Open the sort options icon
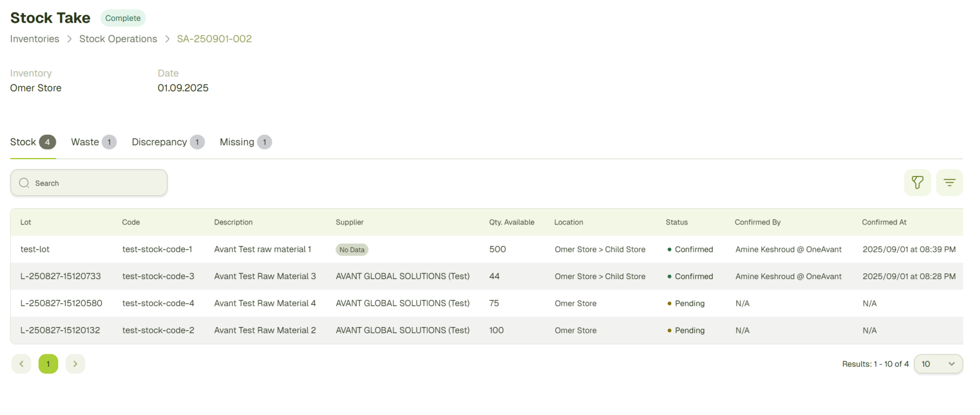This screenshot has width=980, height=415. click(x=949, y=182)
